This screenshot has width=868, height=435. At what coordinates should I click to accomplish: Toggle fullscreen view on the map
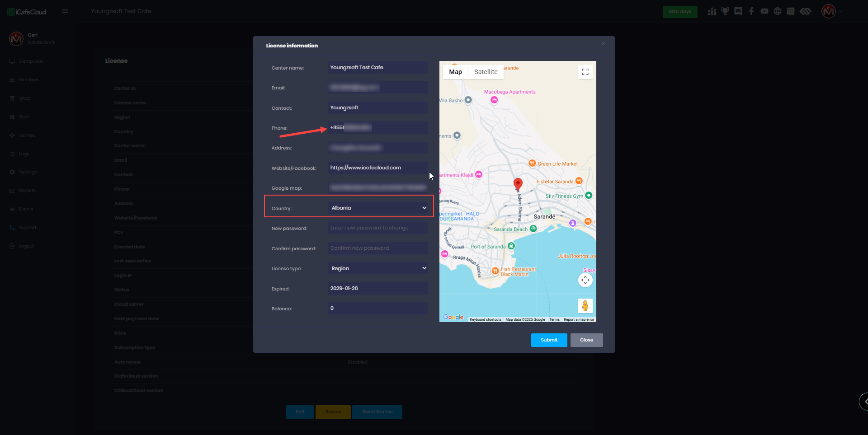point(585,72)
